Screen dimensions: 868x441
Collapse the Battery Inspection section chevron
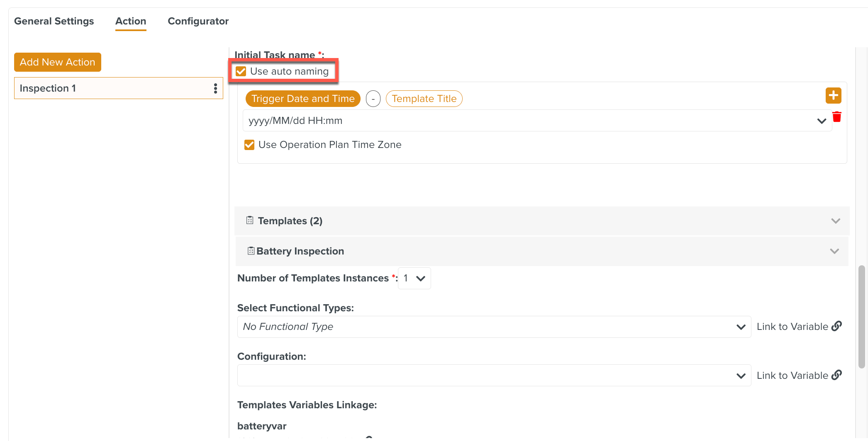click(x=834, y=251)
